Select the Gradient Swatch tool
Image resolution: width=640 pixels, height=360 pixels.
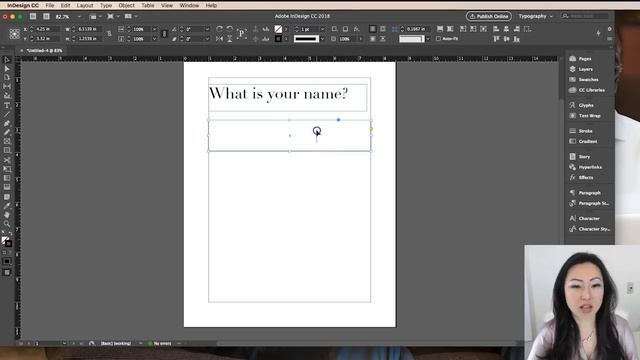click(7, 178)
